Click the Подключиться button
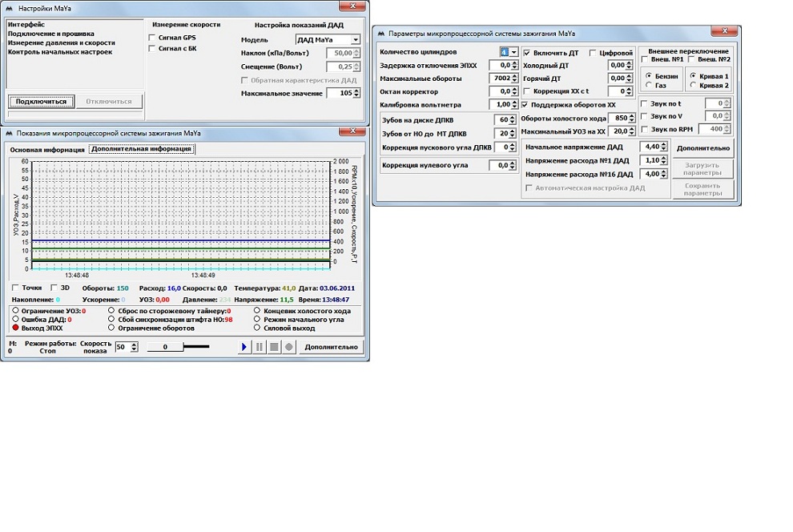 coord(42,102)
